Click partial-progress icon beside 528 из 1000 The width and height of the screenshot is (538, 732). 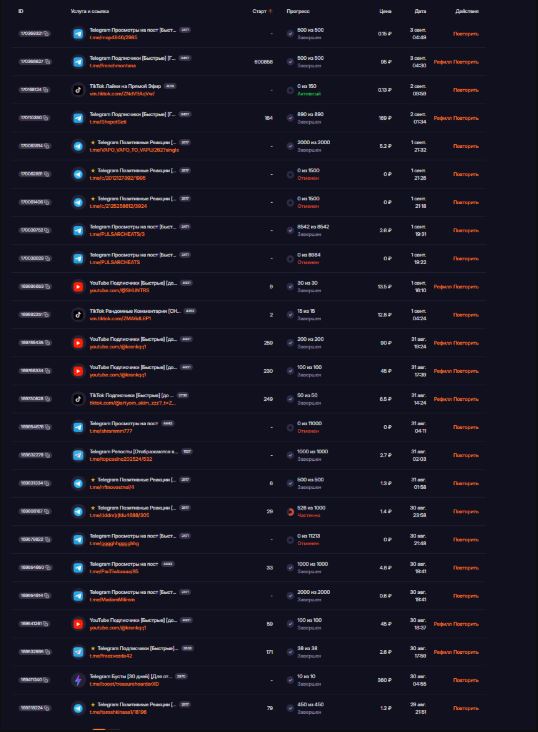(x=290, y=512)
